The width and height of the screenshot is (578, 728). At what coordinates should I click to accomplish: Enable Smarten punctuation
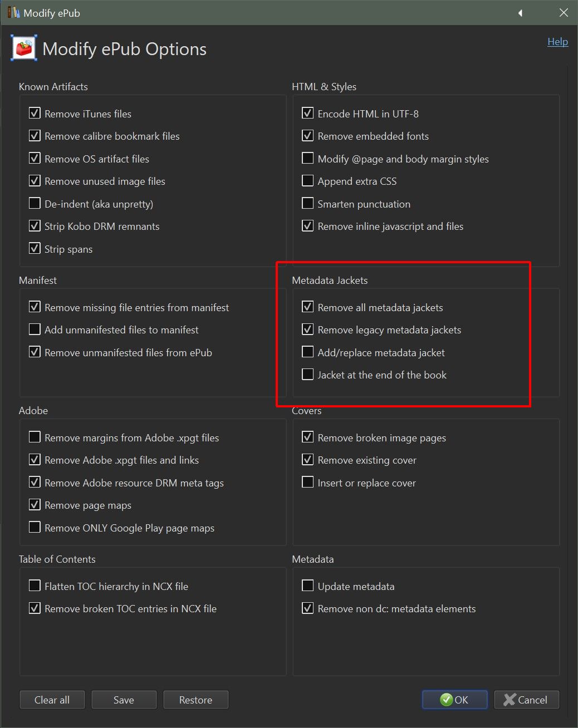click(x=308, y=204)
